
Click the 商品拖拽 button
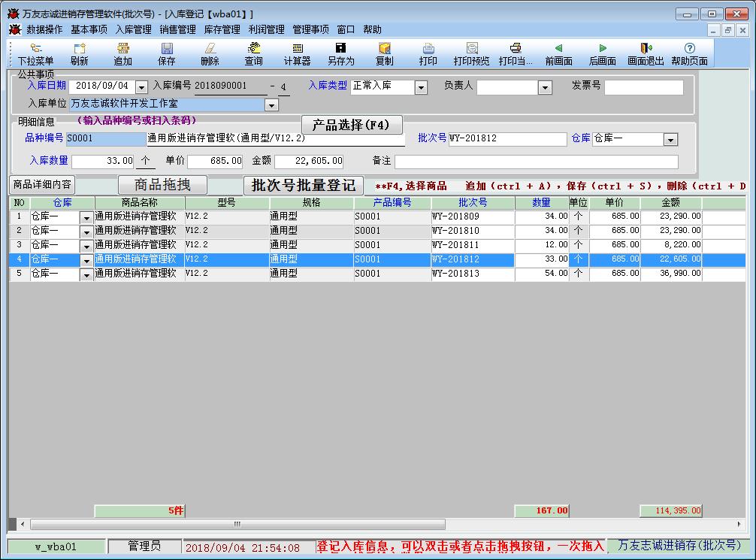pos(162,185)
